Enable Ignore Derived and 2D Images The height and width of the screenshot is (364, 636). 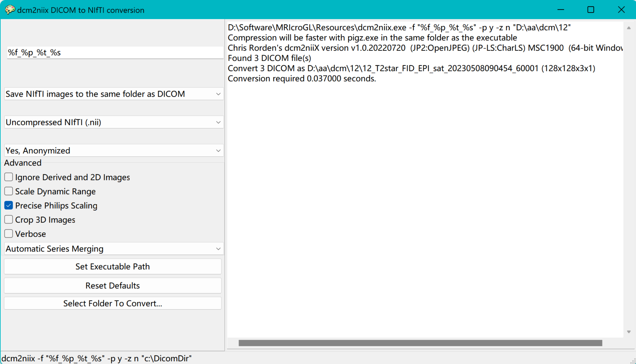pos(9,177)
